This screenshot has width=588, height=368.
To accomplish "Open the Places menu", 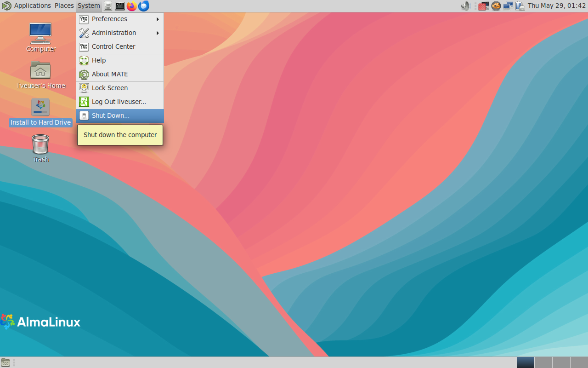I will [64, 6].
